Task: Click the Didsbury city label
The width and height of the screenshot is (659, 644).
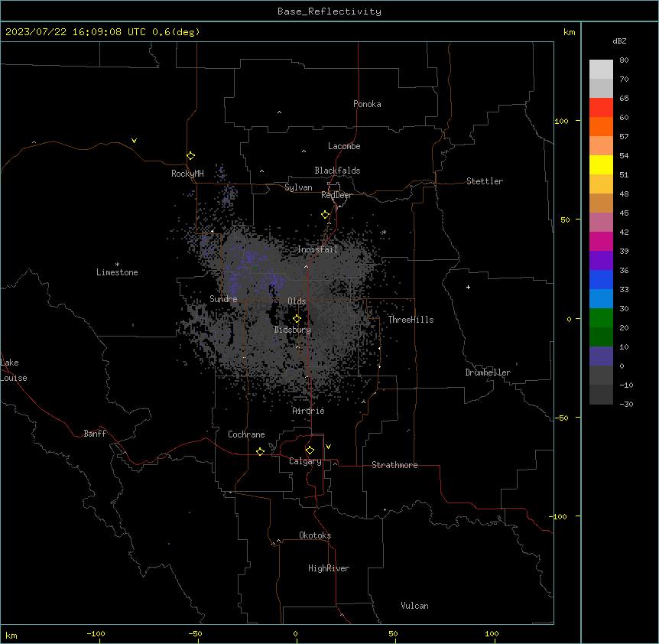Action: point(293,330)
